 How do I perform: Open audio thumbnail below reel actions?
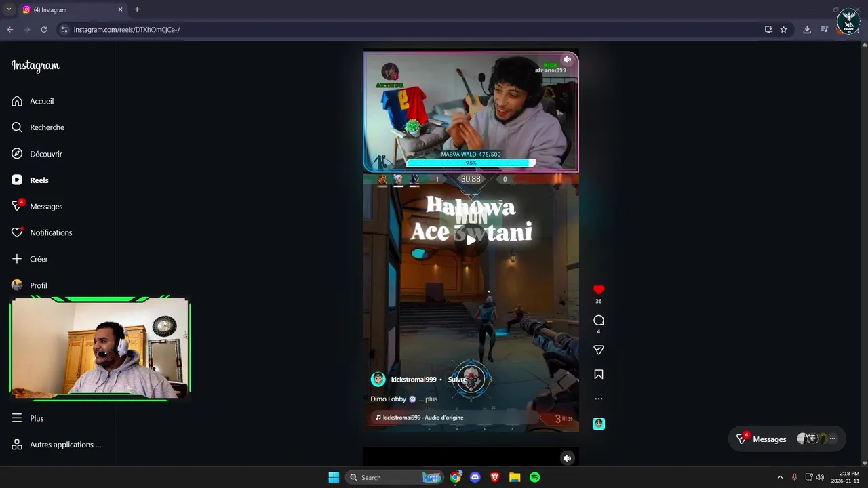pos(599,424)
